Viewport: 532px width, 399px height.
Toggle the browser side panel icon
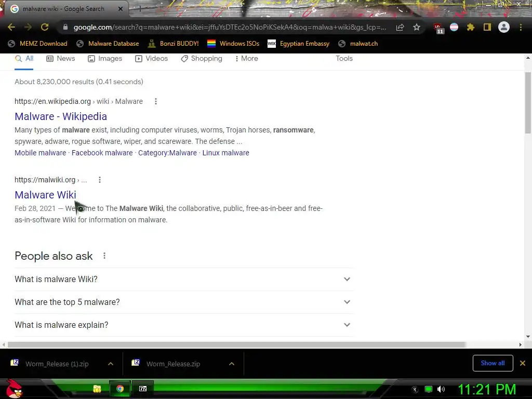pos(487,27)
